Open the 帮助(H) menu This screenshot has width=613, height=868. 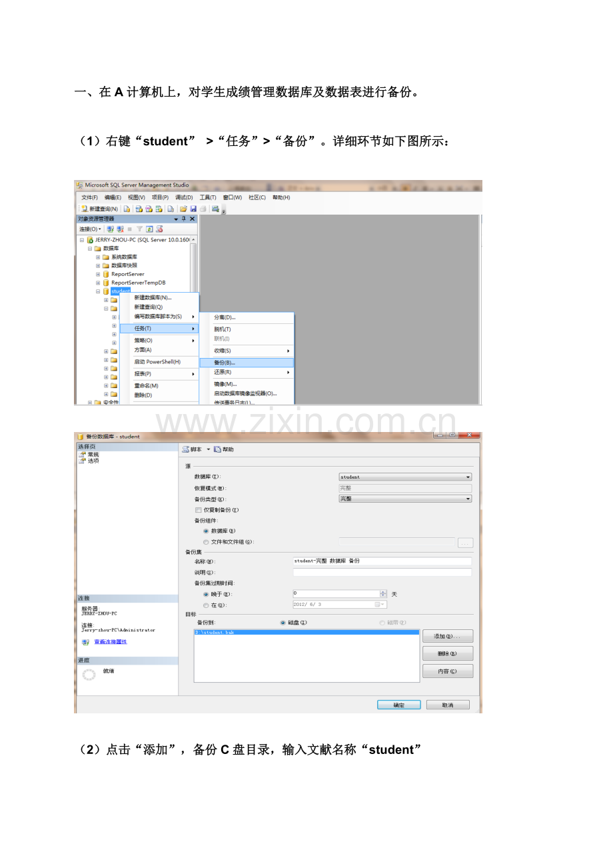click(x=281, y=197)
